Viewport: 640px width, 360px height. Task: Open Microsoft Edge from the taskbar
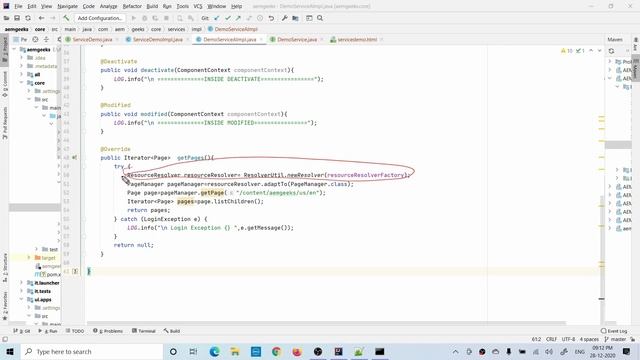tap(214, 351)
